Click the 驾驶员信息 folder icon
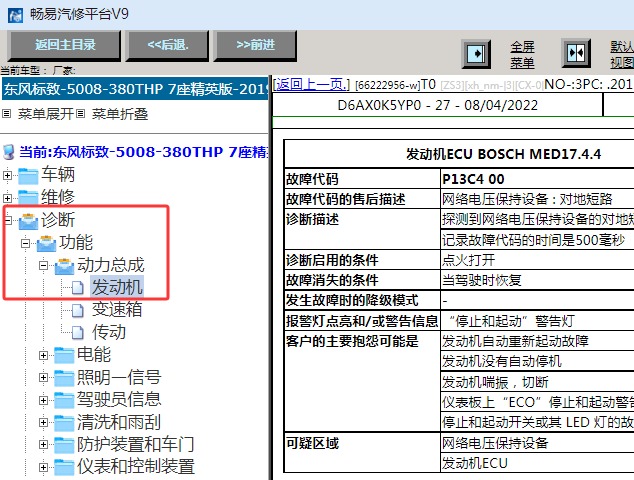The image size is (634, 480). (64, 400)
